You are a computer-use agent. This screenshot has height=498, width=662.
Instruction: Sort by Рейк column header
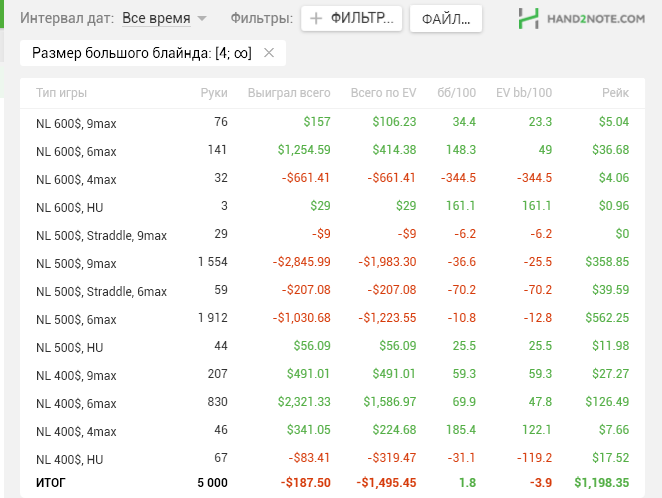(x=615, y=93)
